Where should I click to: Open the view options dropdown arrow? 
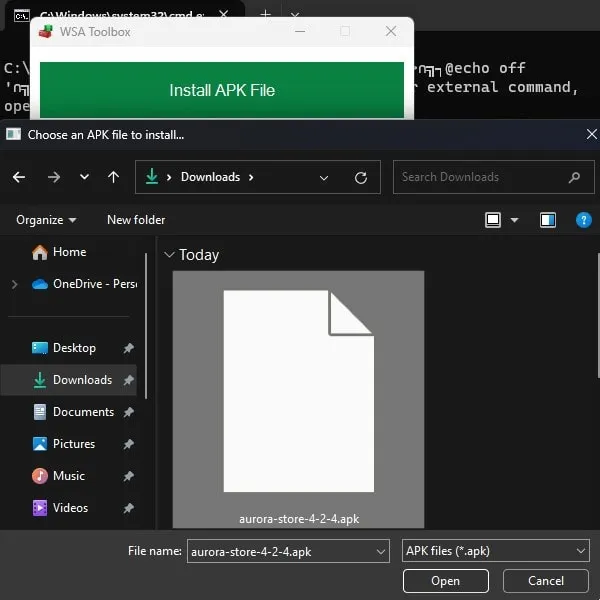[514, 220]
